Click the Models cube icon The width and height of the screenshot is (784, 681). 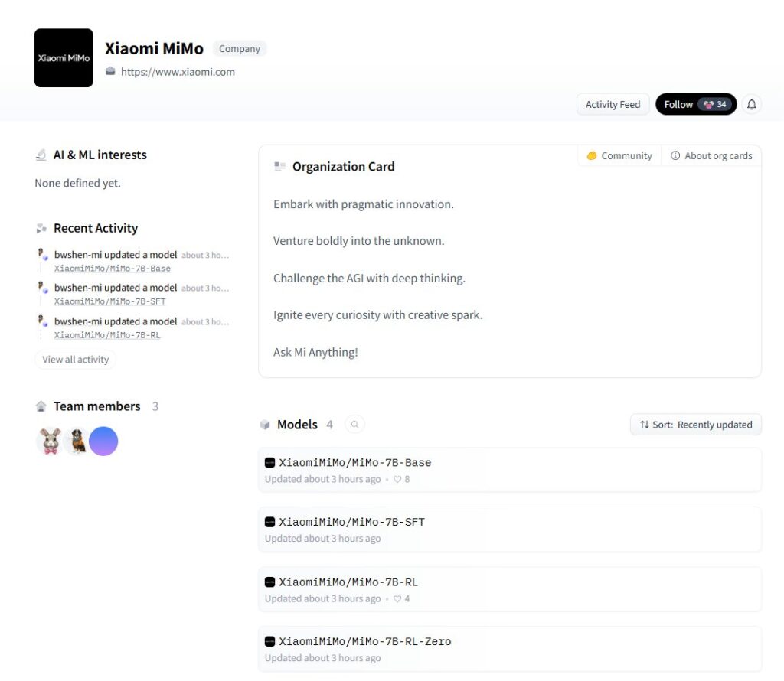pyautogui.click(x=265, y=425)
